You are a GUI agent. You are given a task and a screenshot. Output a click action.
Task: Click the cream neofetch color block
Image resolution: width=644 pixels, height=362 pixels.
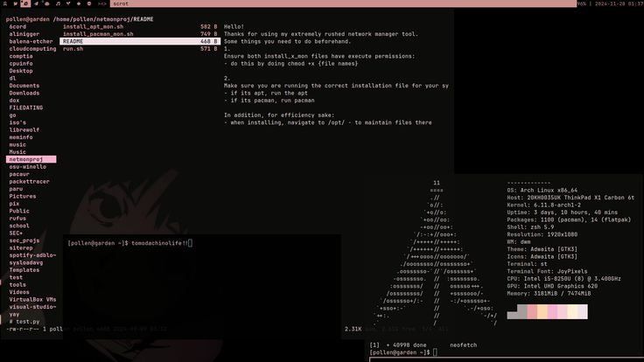(x=572, y=311)
